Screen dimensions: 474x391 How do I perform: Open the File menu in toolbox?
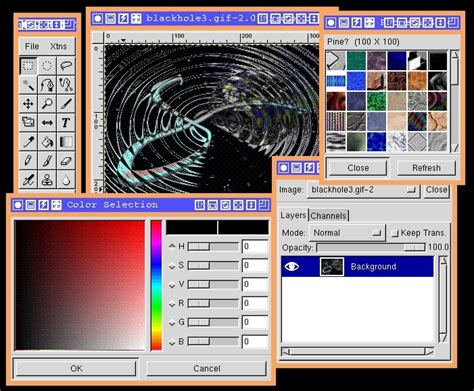click(32, 46)
